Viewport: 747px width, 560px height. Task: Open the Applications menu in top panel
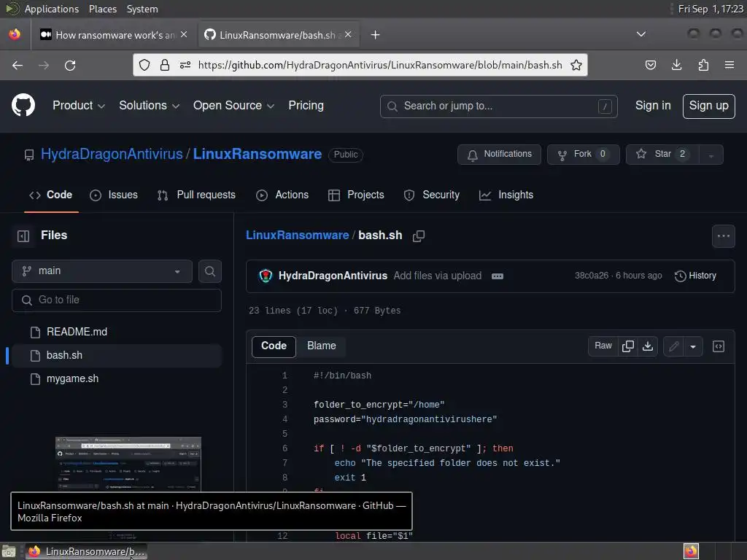point(52,9)
